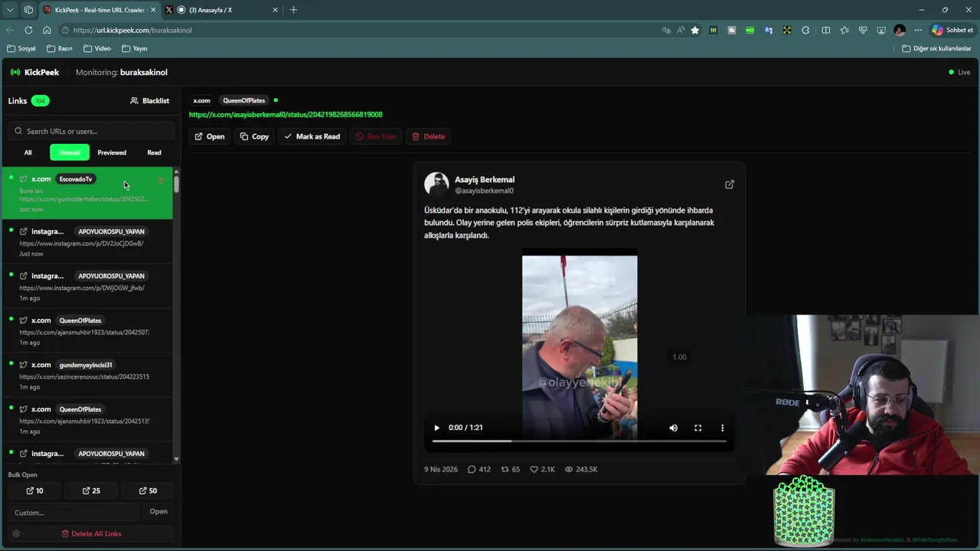Enter fullscreen on the video player
The width and height of the screenshot is (980, 551).
[697, 428]
